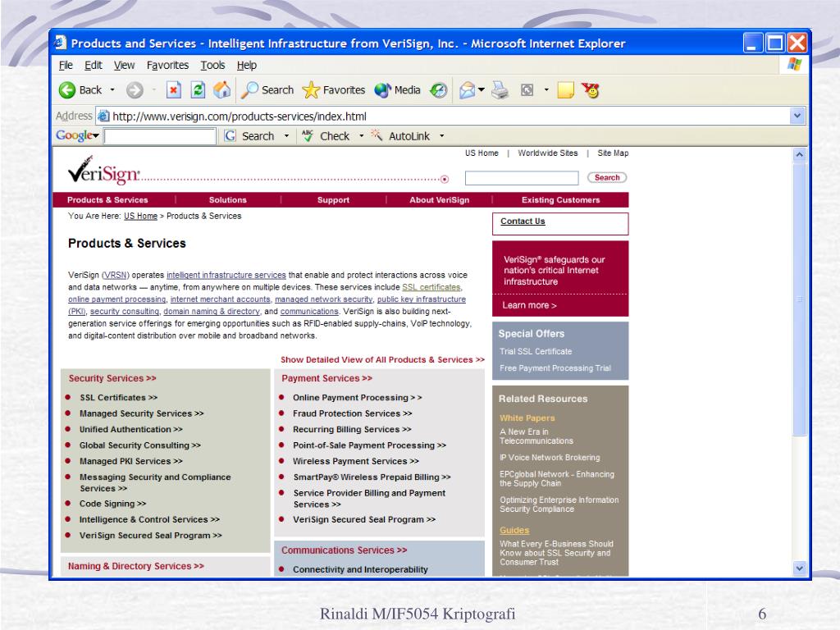This screenshot has height=630, width=840.
Task: Open the SSL Certificates >> link in Security Services
Action: tap(118, 398)
